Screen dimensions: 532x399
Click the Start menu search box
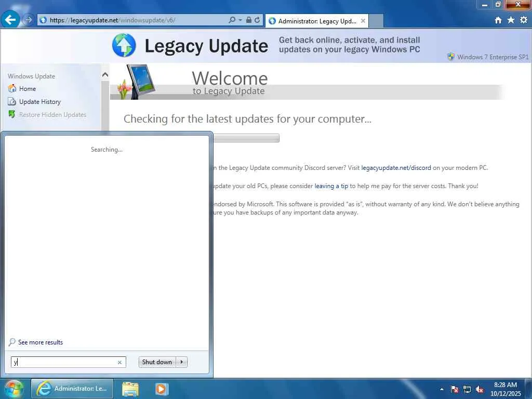(x=68, y=362)
